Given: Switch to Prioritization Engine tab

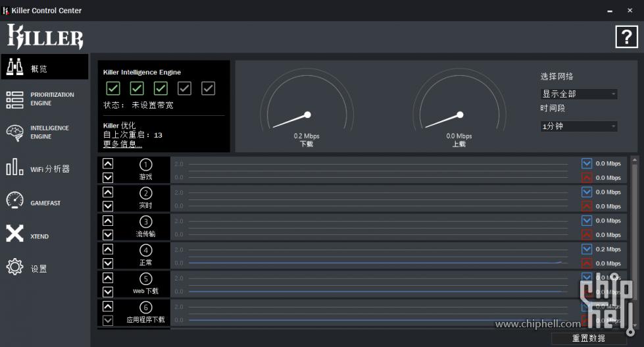Looking at the screenshot, I should tap(44, 99).
